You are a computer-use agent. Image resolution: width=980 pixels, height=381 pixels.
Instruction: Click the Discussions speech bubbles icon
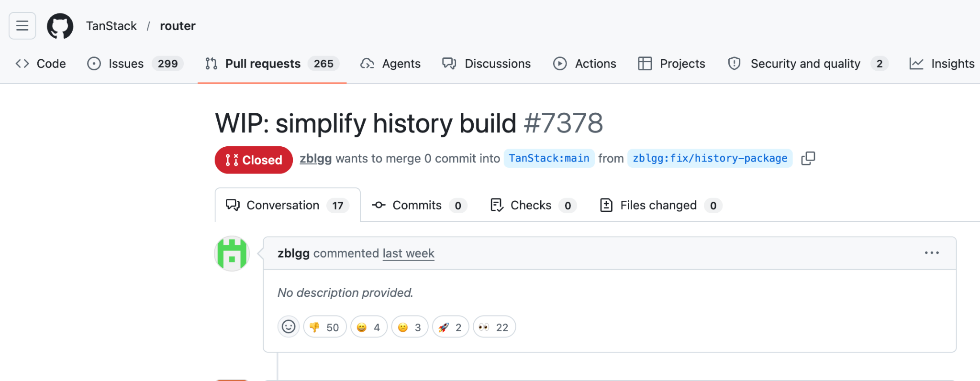(449, 64)
